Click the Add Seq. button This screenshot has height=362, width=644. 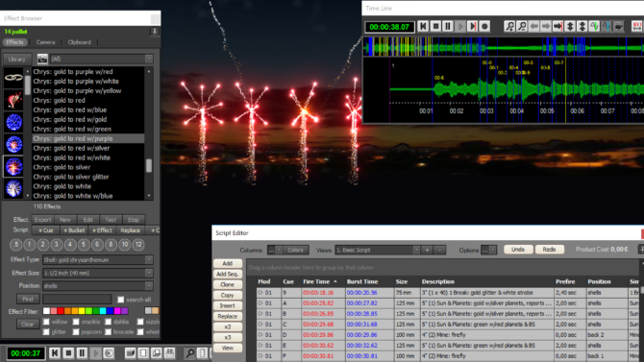pos(228,275)
